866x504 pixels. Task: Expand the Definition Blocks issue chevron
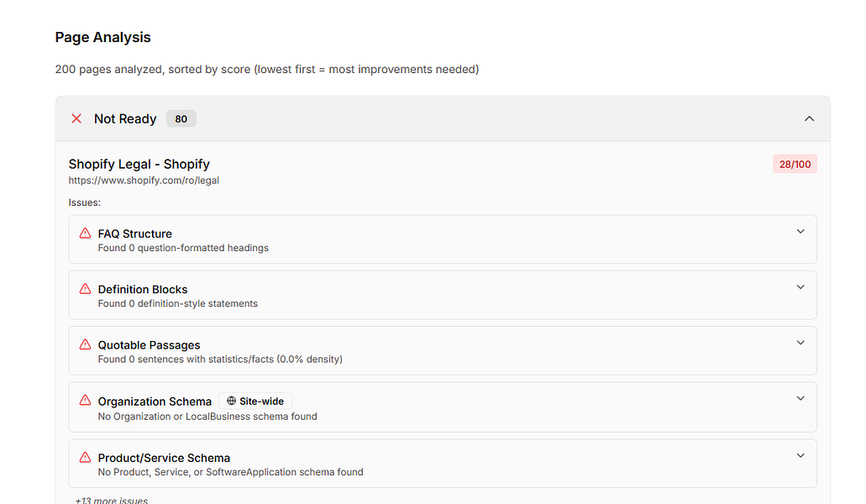[800, 287]
